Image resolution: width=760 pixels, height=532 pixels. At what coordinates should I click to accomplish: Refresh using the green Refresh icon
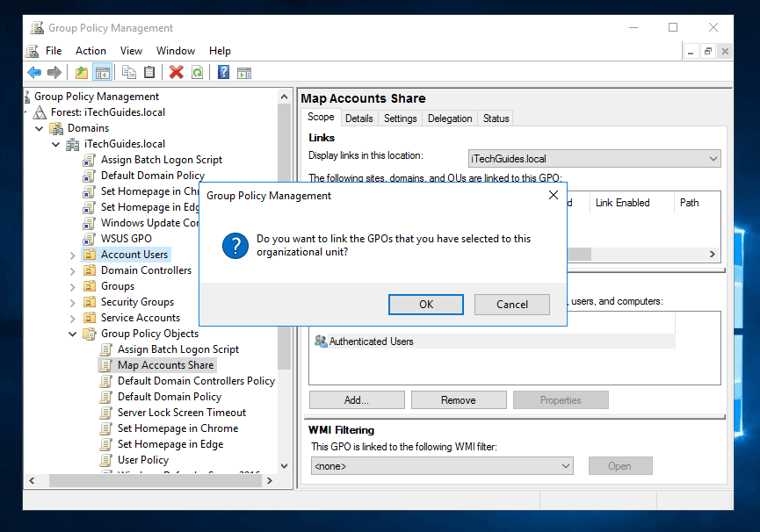[198, 72]
